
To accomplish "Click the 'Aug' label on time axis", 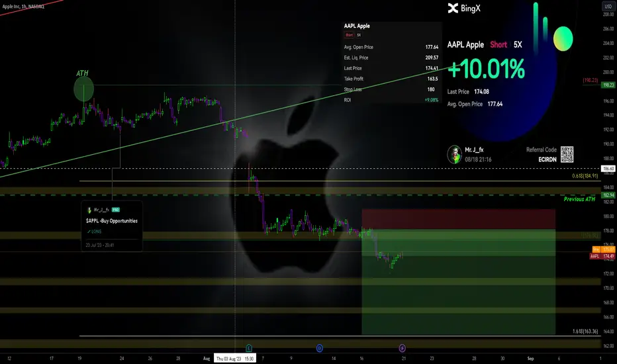I will click(207, 359).
